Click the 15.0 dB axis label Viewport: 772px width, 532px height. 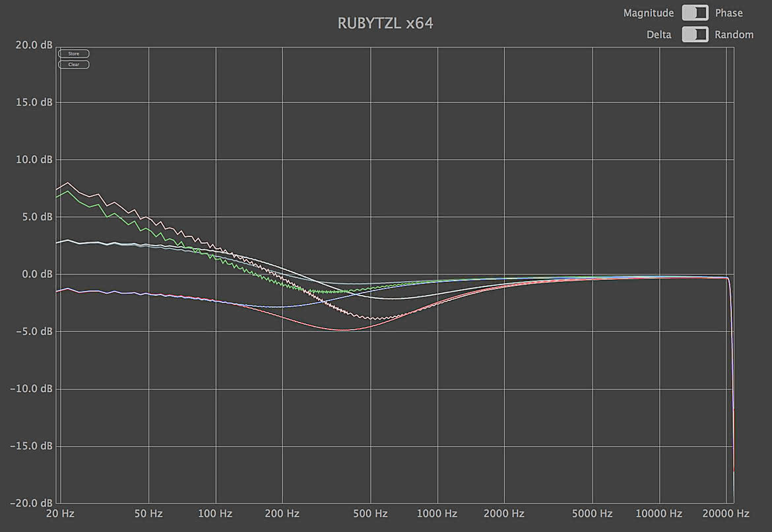tap(34, 102)
